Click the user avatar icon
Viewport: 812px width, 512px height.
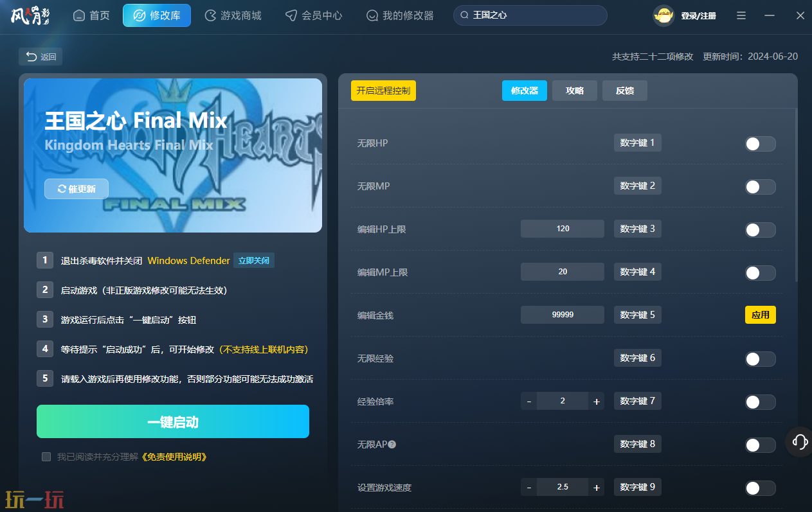pos(663,15)
